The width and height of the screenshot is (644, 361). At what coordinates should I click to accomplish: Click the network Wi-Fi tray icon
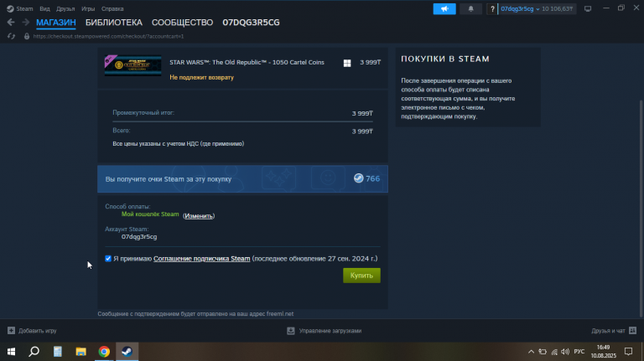(x=554, y=352)
